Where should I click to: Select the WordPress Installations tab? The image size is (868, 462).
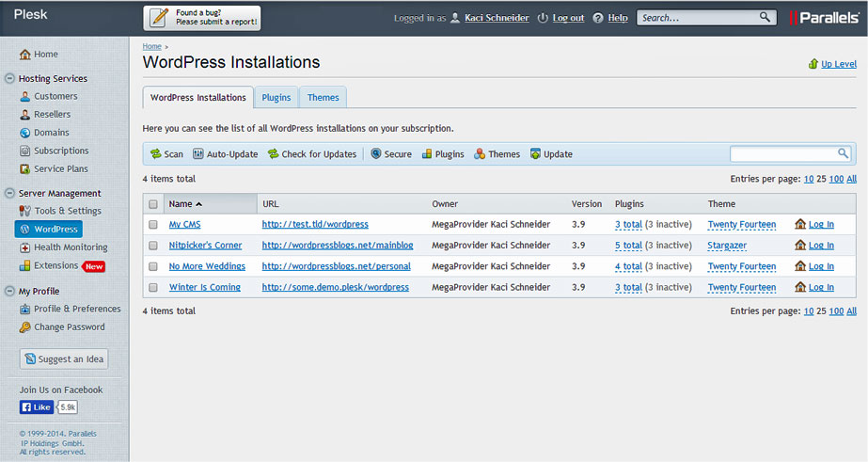[x=198, y=98]
